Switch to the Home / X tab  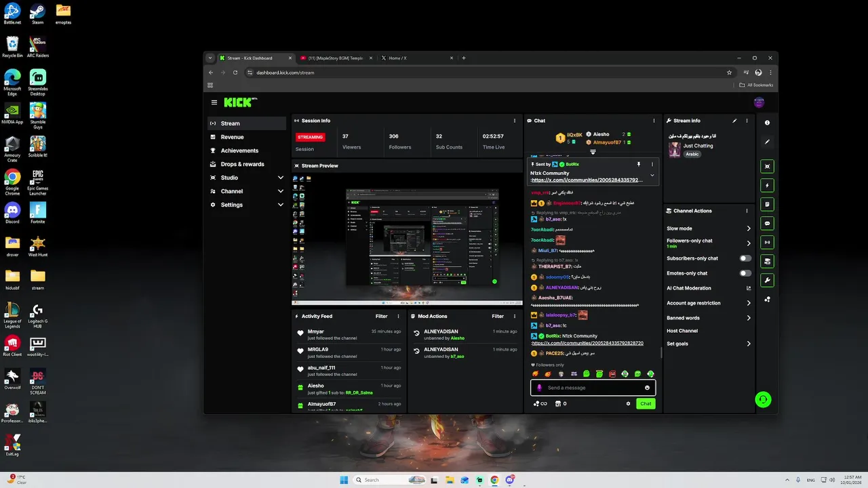click(x=416, y=58)
